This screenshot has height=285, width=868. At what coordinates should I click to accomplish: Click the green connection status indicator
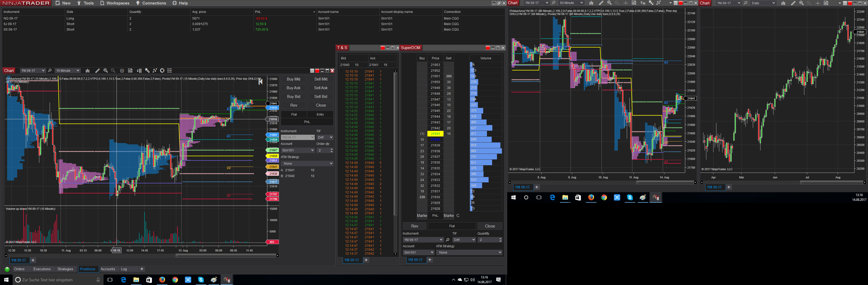(x=7, y=269)
